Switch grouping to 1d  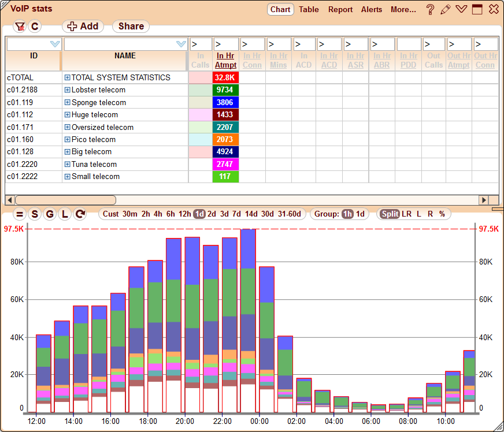click(x=361, y=214)
